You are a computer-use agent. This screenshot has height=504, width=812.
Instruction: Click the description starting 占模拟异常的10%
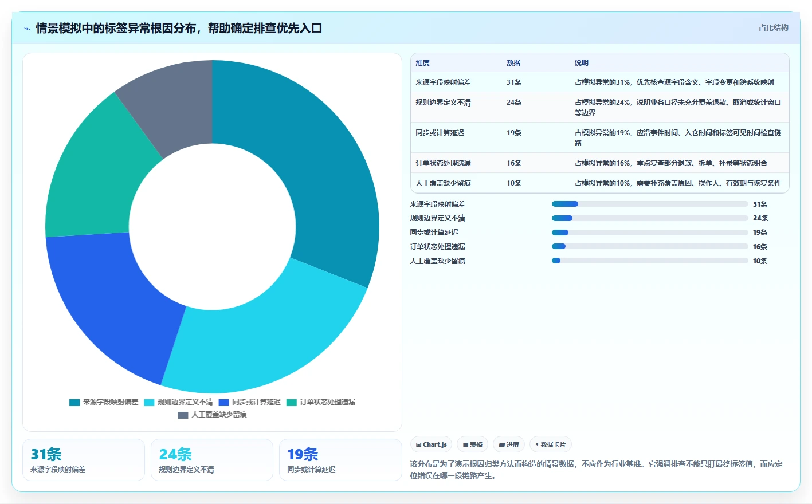(x=678, y=183)
